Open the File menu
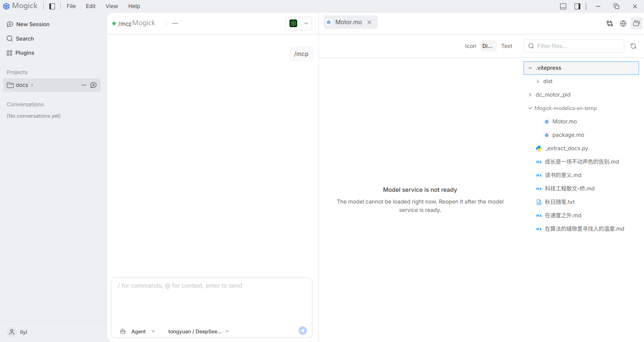The image size is (644, 342). pos(71,6)
